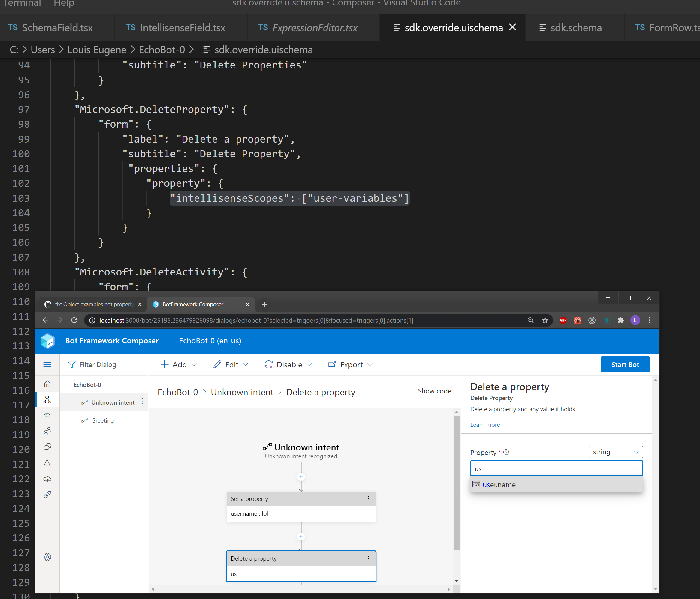Bookmark page with the star icon
This screenshot has height=599, width=700.
coord(545,320)
